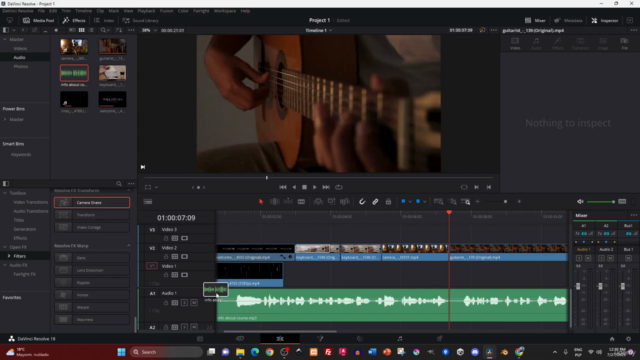The image size is (640, 360).
Task: Open the Workspace menu
Action: (225, 11)
